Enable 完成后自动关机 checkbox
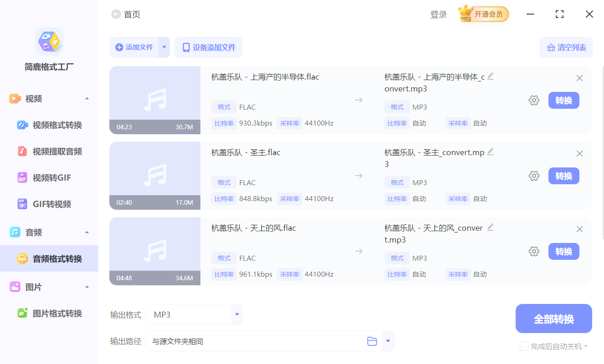This screenshot has height=364, width=604. tap(523, 346)
